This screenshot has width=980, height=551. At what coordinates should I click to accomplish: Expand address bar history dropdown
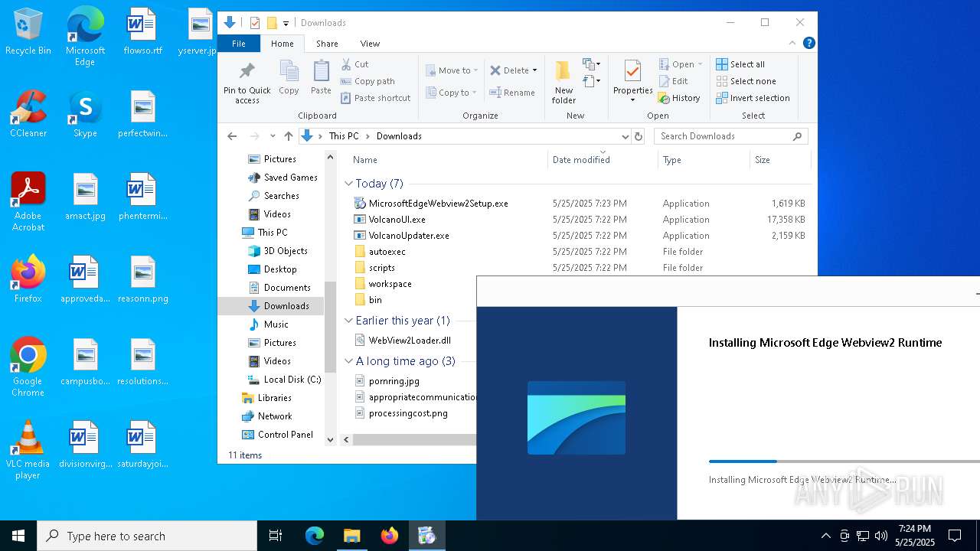pos(625,136)
